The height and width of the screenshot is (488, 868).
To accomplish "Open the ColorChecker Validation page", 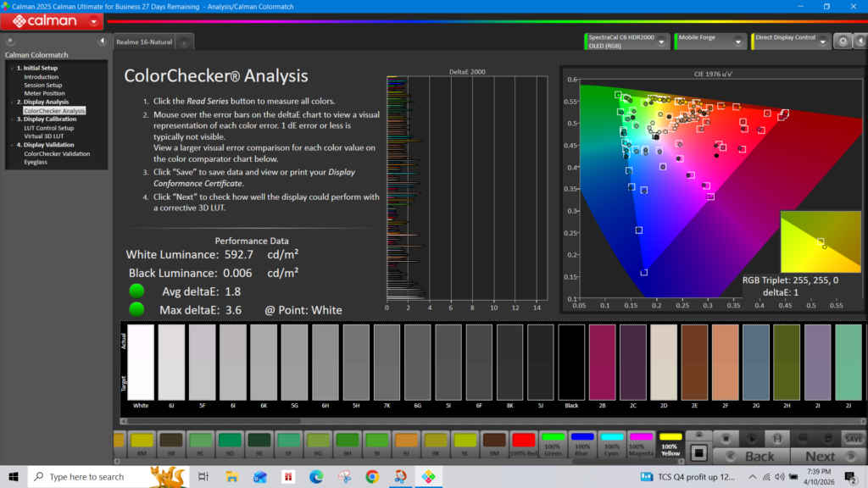I will (57, 153).
